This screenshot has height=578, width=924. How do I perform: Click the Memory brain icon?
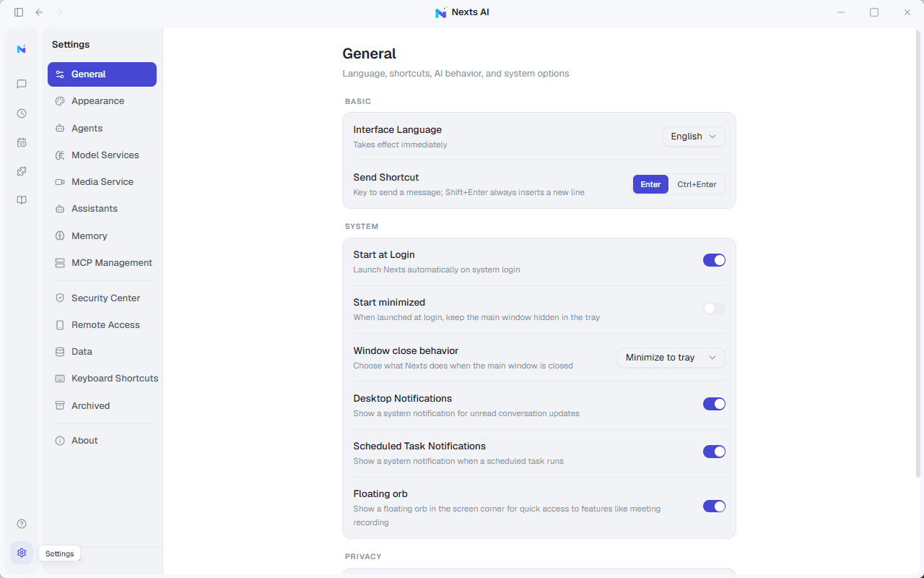point(60,236)
